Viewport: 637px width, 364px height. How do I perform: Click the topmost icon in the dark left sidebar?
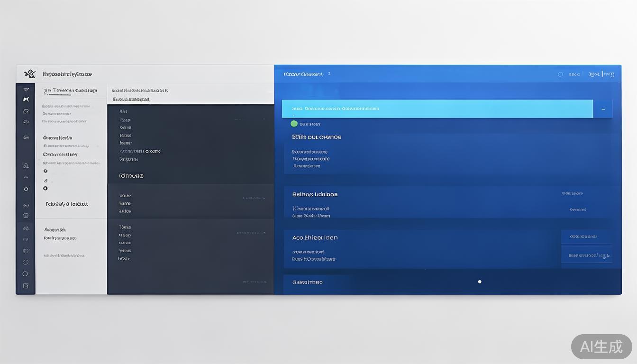(x=26, y=89)
